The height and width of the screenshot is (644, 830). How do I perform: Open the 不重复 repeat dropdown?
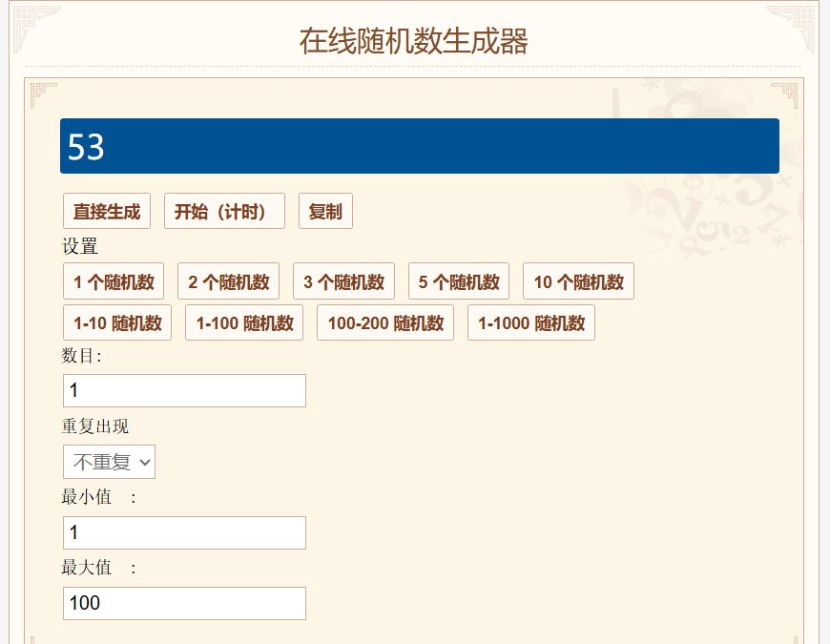(x=109, y=462)
